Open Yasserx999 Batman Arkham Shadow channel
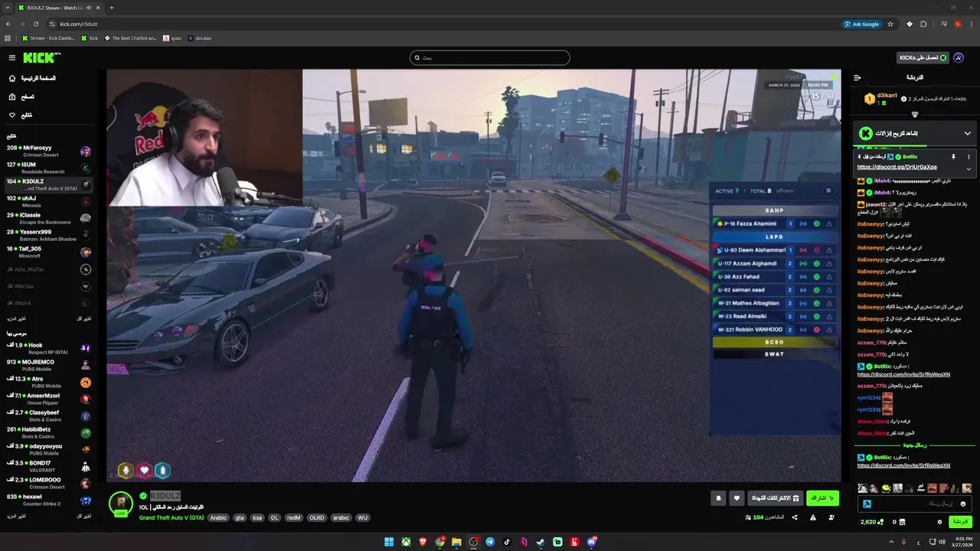This screenshot has width=980, height=551. click(x=48, y=235)
